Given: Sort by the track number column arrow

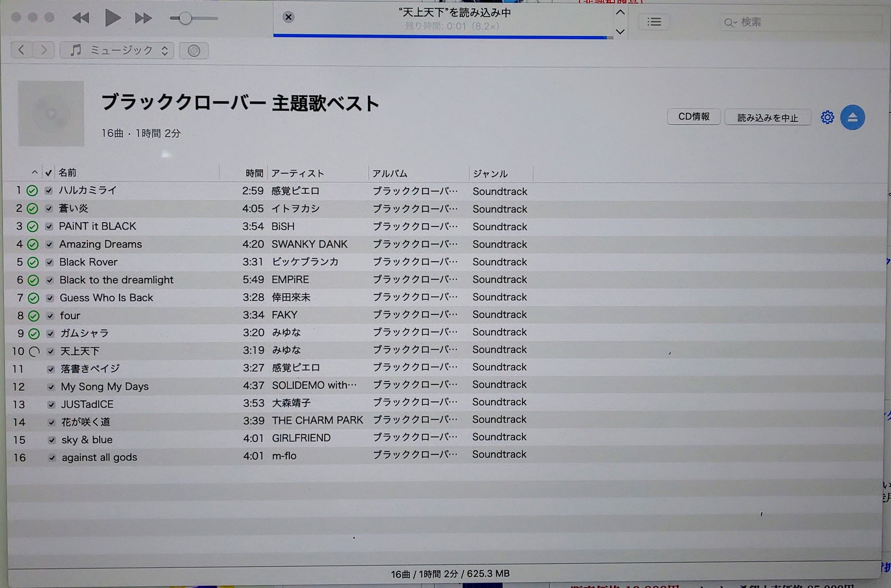Looking at the screenshot, I should click(x=35, y=173).
